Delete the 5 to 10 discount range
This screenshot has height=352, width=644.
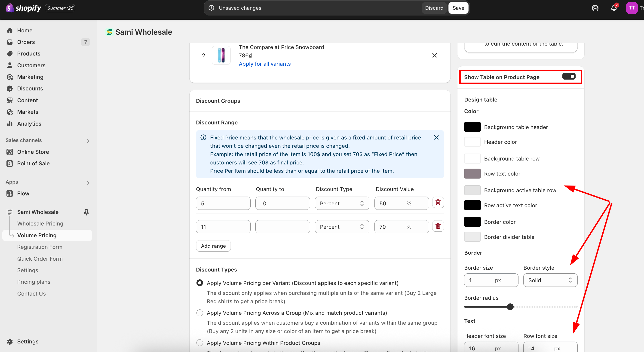pos(438,202)
